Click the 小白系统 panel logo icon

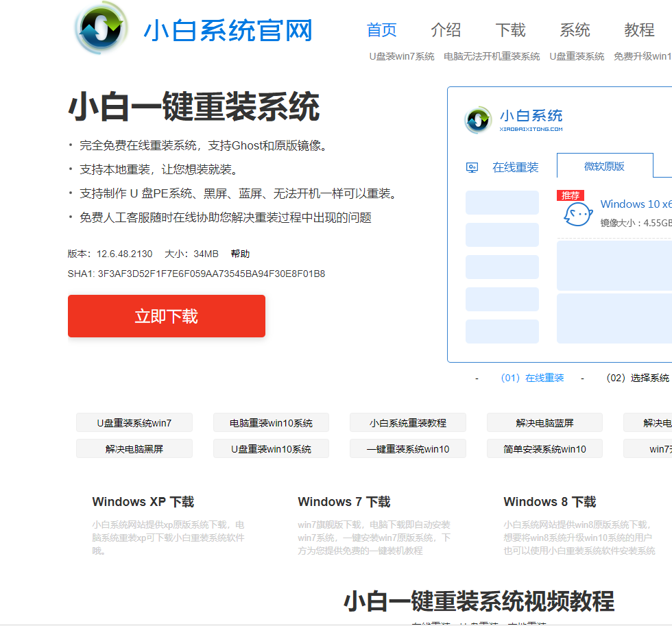click(477, 119)
